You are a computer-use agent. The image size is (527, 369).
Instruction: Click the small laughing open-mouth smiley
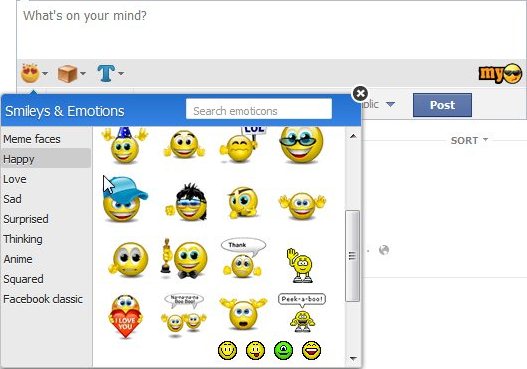click(x=312, y=350)
